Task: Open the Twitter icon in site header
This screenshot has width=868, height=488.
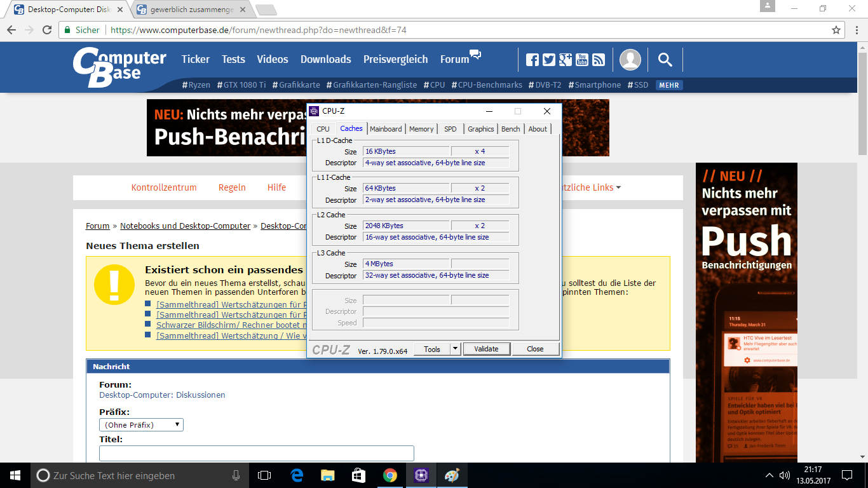Action: coord(549,60)
